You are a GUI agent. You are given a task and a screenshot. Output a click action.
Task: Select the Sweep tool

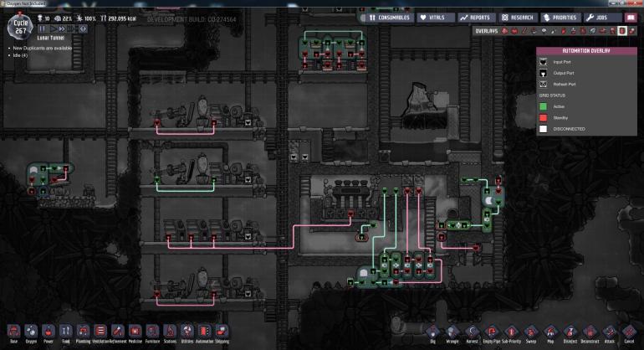[531, 332]
